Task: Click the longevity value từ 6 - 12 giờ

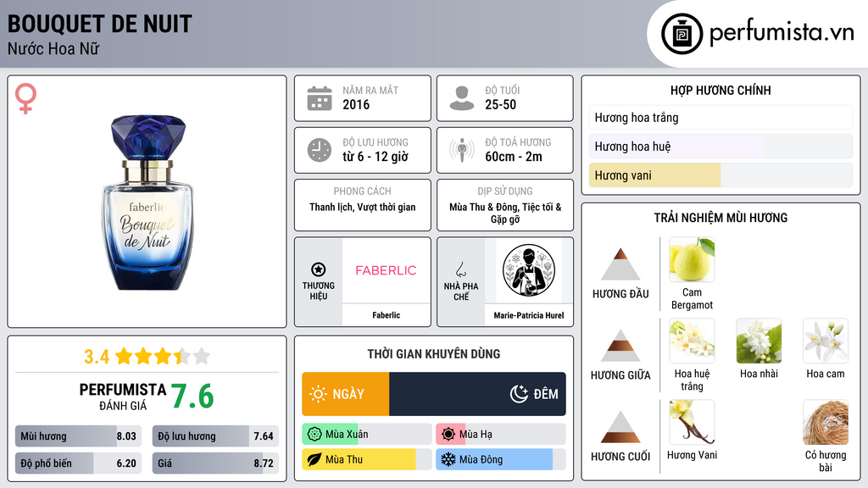Action: 376,157
